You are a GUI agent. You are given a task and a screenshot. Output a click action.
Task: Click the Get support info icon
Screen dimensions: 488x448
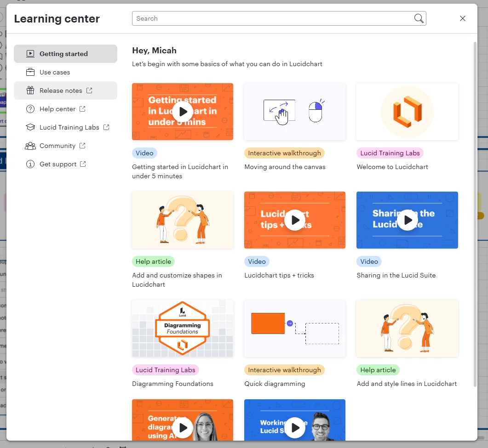tap(30, 164)
